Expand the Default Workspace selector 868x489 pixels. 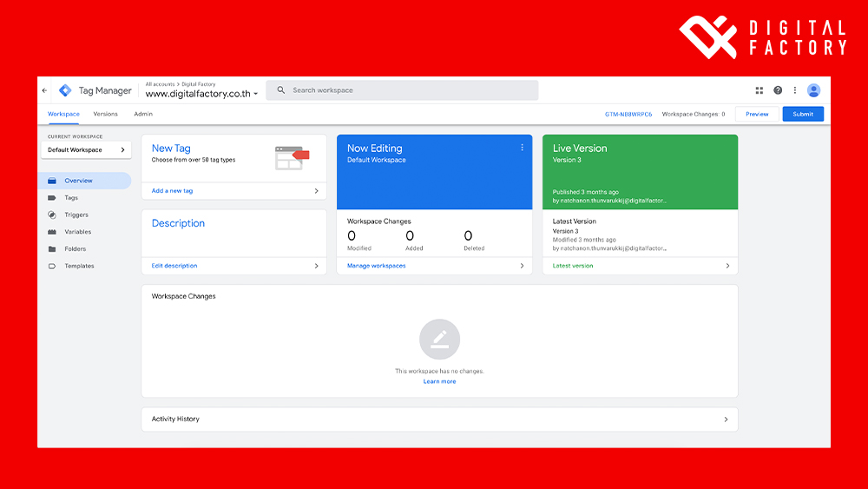pyautogui.click(x=86, y=150)
